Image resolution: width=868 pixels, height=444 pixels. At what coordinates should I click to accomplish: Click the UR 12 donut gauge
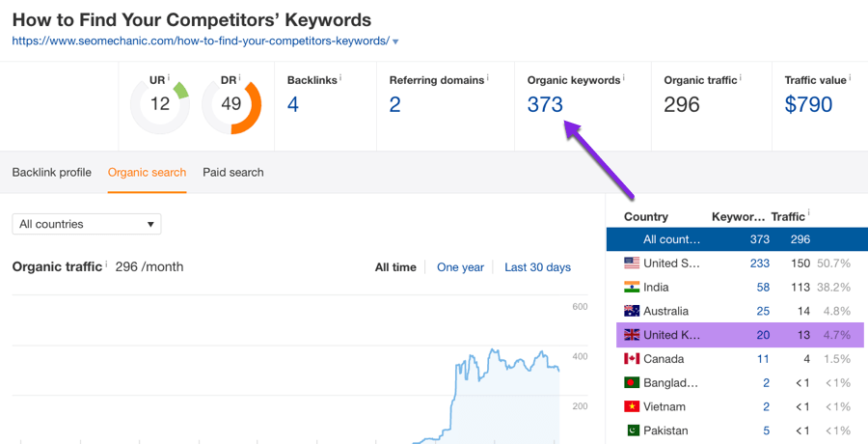(160, 103)
